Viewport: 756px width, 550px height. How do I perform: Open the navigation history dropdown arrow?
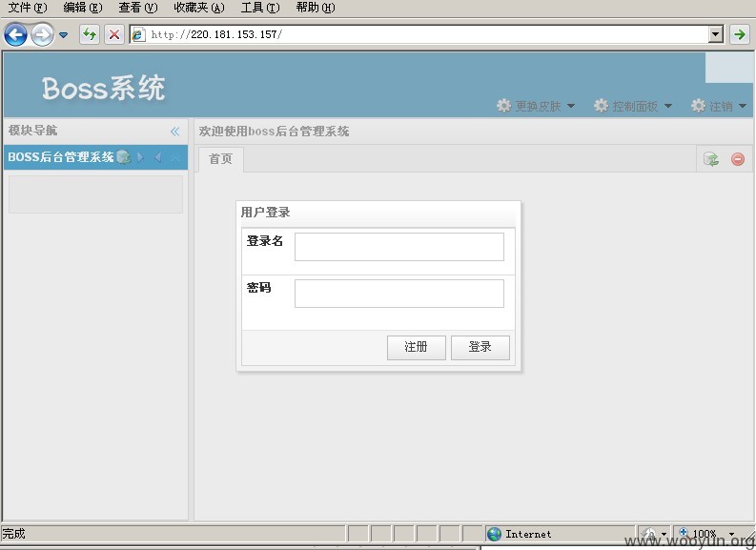[x=63, y=34]
